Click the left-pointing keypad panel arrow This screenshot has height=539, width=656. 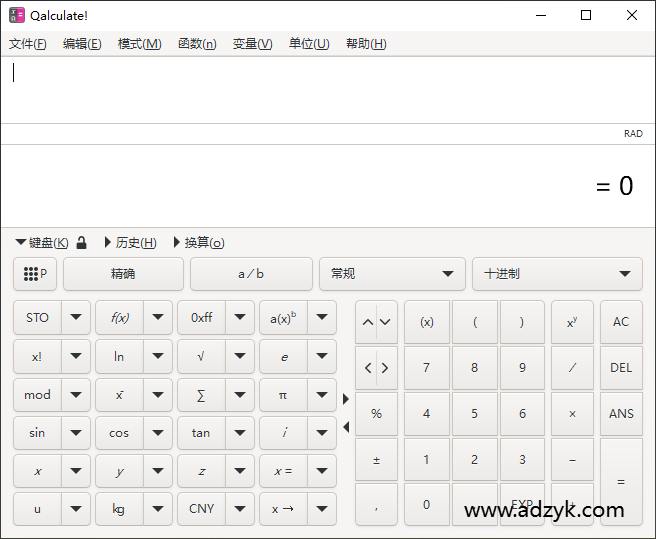tap(346, 427)
